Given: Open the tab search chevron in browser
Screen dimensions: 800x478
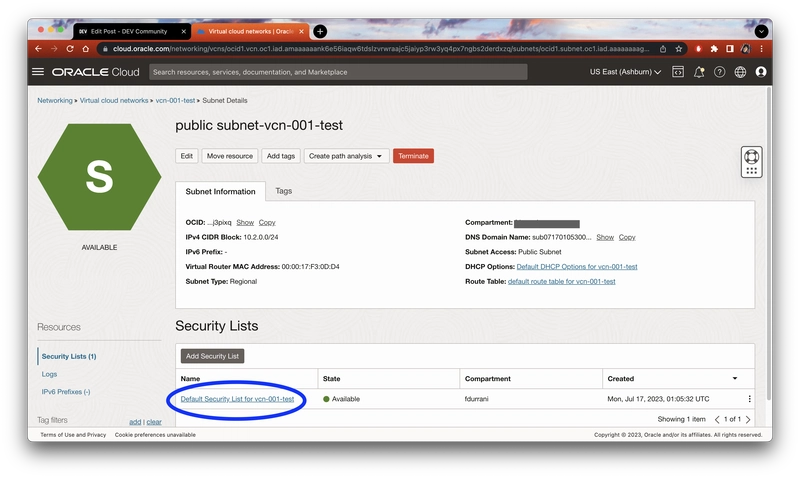Looking at the screenshot, I should (761, 32).
